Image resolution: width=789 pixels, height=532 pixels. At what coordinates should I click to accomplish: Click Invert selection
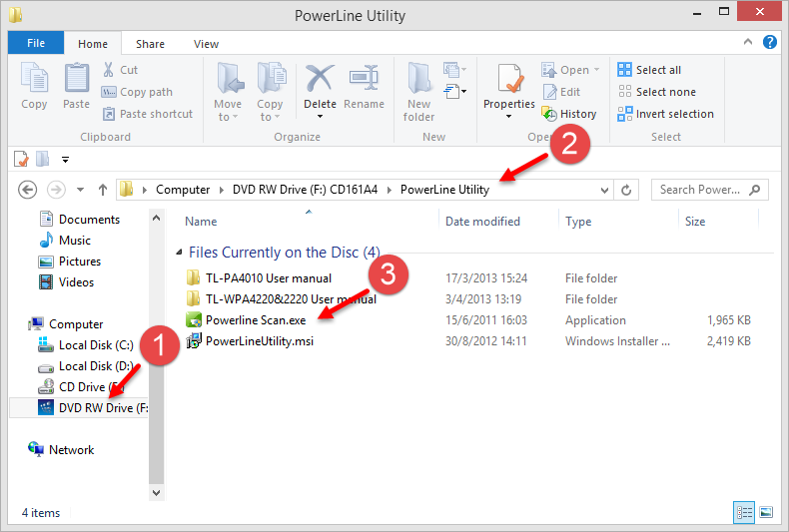click(666, 114)
